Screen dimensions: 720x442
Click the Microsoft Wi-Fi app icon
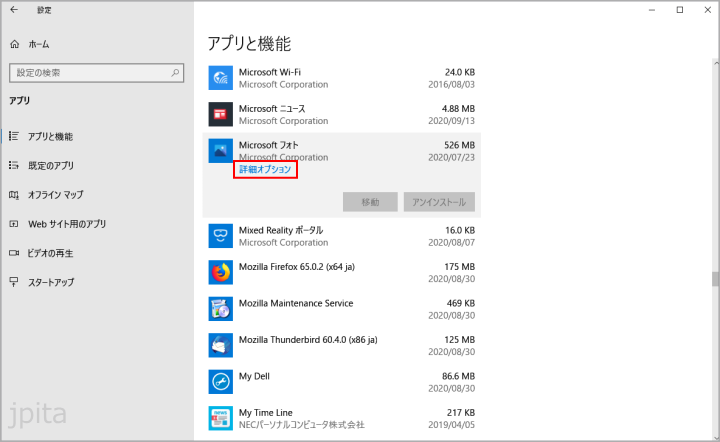tap(220, 78)
